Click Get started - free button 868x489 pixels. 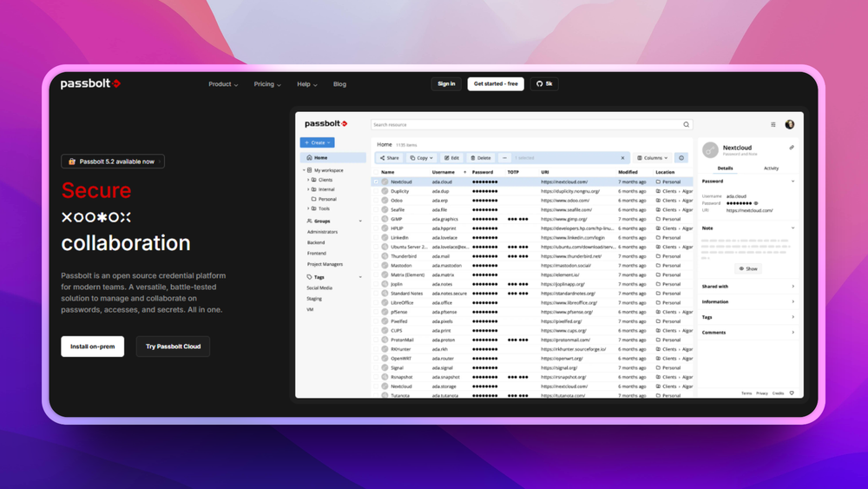click(496, 84)
